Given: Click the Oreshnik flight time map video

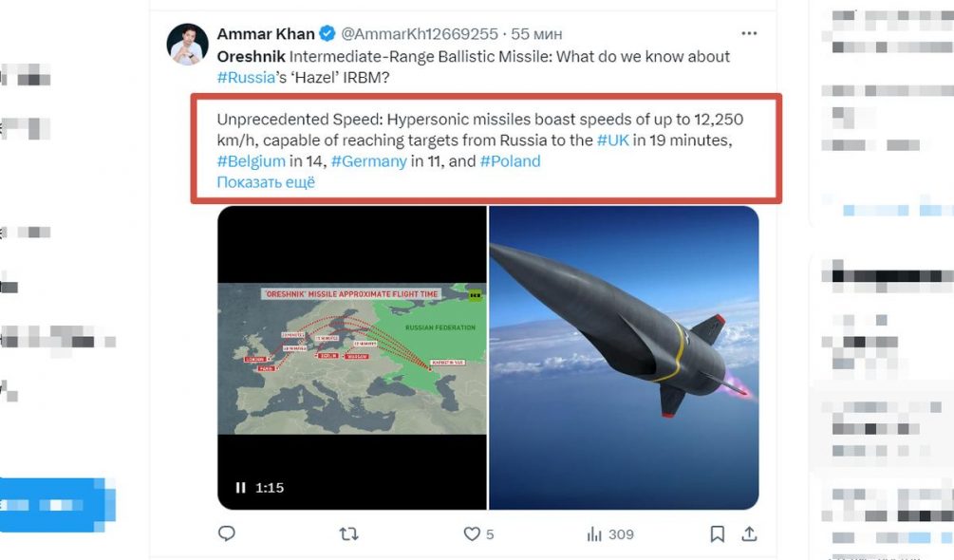Looking at the screenshot, I should (x=352, y=358).
